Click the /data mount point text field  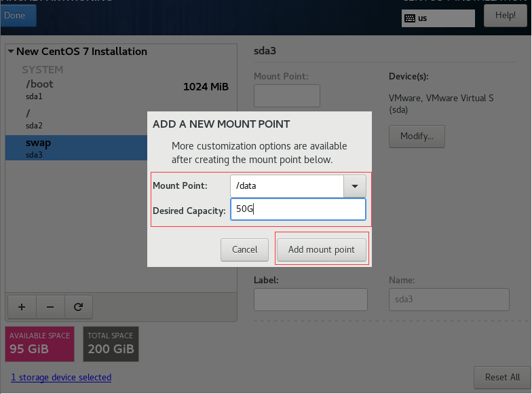pyautogui.click(x=287, y=186)
